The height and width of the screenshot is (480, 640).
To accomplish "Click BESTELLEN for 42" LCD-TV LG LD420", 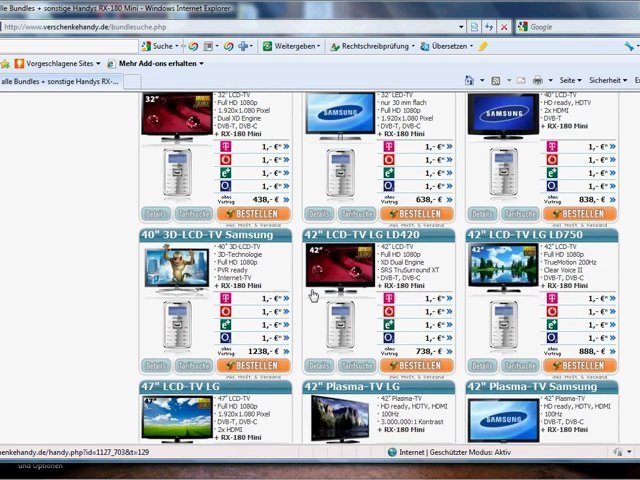I will pos(416,366).
